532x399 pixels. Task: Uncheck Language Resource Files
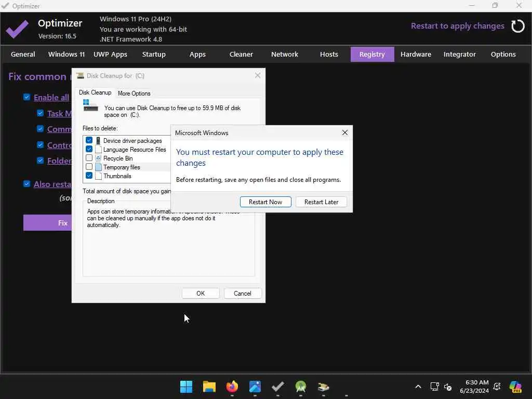click(89, 149)
